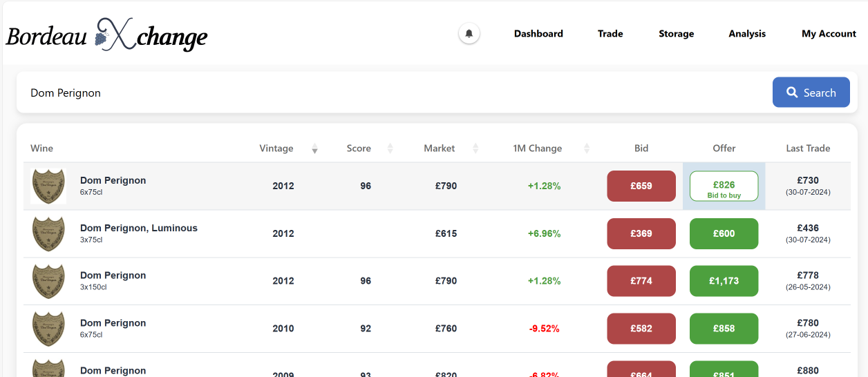
Task: Go to Storage section
Action: pos(676,33)
